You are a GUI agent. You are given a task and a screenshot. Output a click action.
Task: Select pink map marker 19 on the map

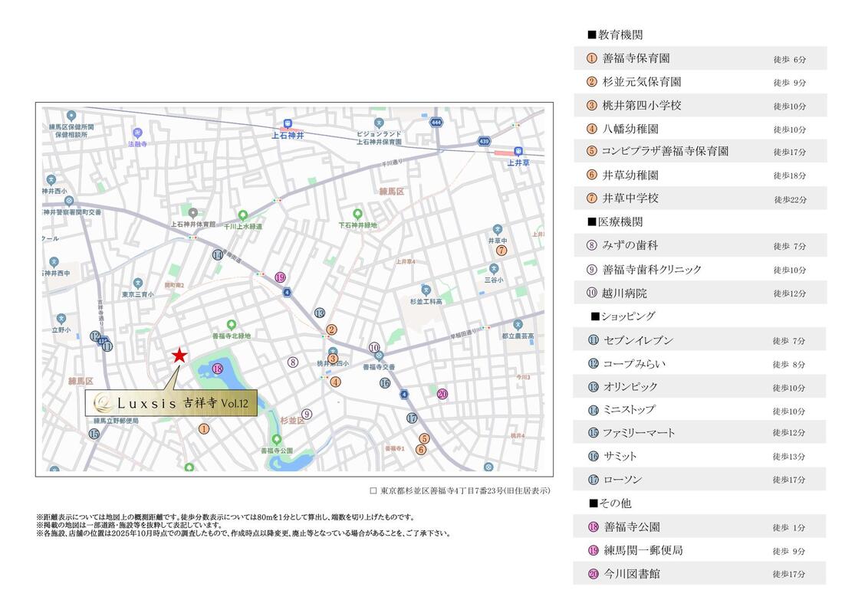[x=281, y=277]
